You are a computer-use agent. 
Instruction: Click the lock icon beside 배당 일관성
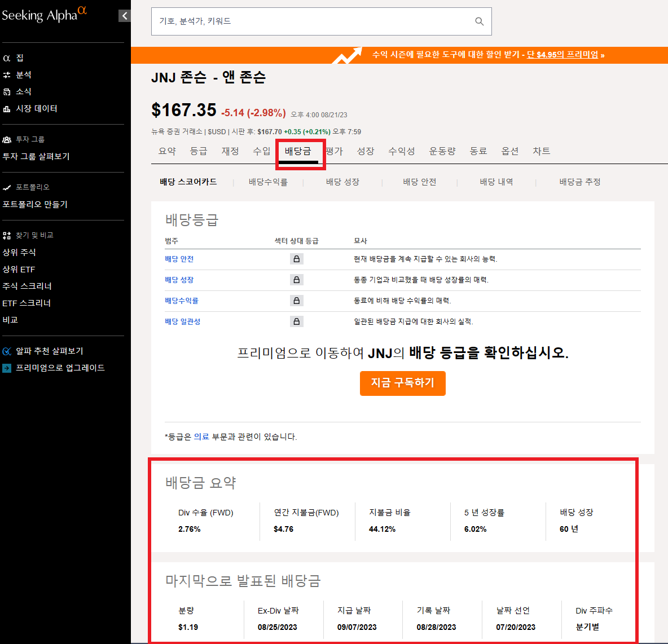(296, 321)
